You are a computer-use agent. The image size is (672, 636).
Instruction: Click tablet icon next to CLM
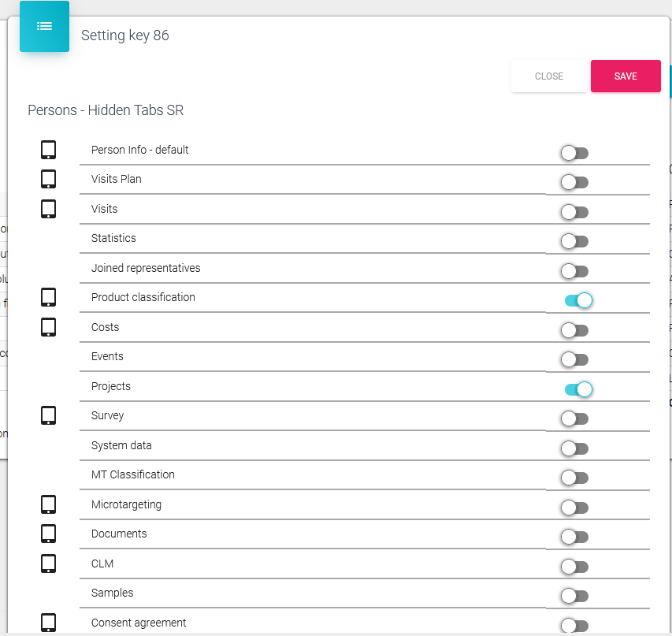point(48,563)
